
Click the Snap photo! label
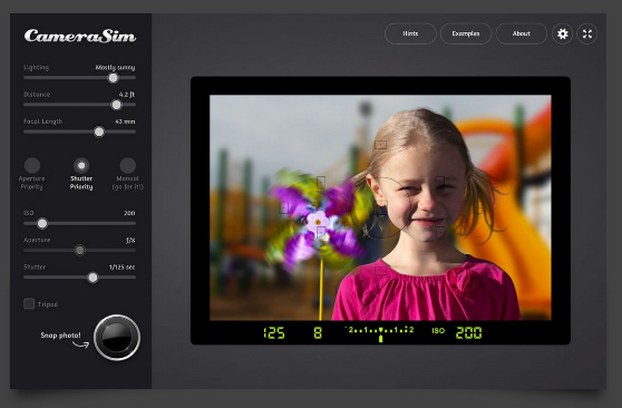point(62,335)
